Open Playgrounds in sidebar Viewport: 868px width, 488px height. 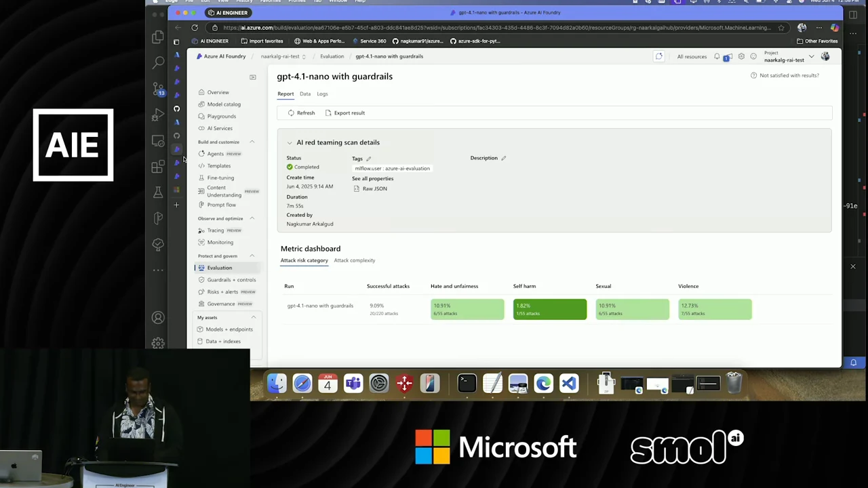[217, 117]
